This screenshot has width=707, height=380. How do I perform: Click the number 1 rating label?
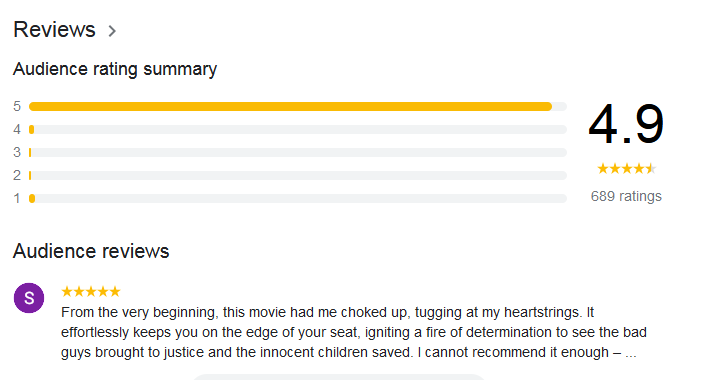point(17,198)
